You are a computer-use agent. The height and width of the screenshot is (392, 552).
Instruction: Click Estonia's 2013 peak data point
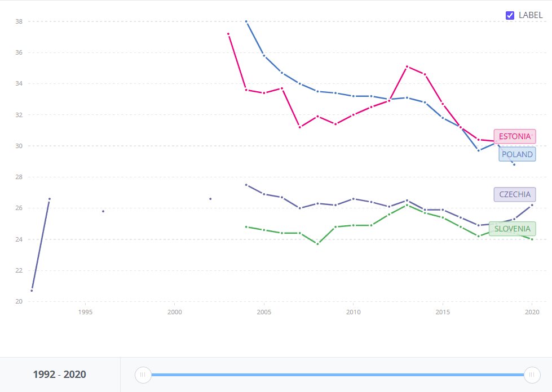(407, 66)
